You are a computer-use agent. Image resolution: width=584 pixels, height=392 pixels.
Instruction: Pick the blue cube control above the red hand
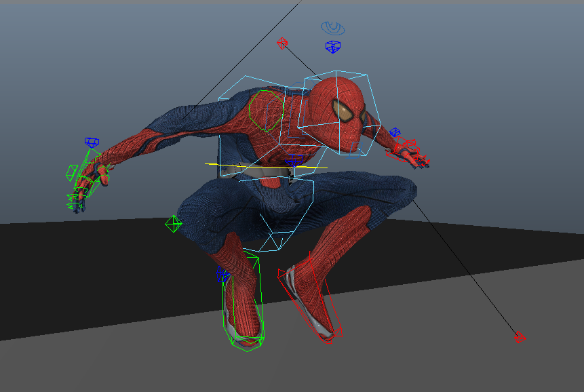coord(395,132)
